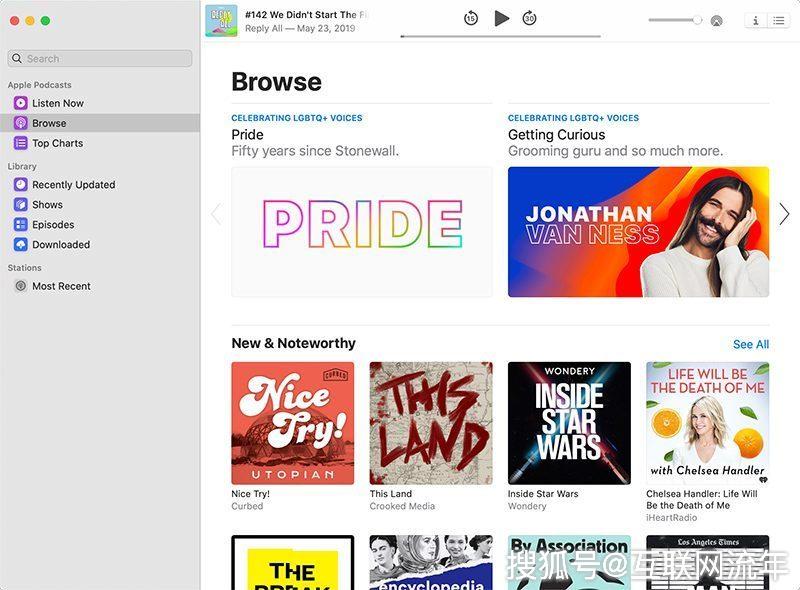
Task: Click into the Search field
Action: coord(100,58)
